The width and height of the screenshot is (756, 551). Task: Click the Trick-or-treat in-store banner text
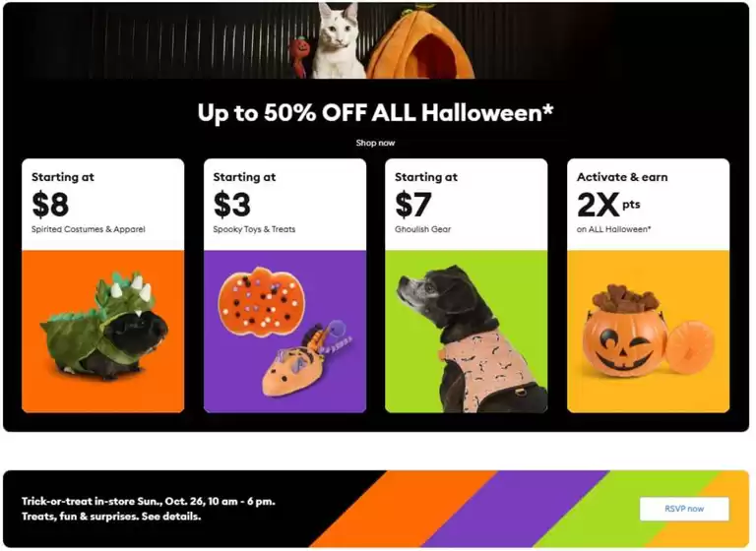(x=148, y=502)
